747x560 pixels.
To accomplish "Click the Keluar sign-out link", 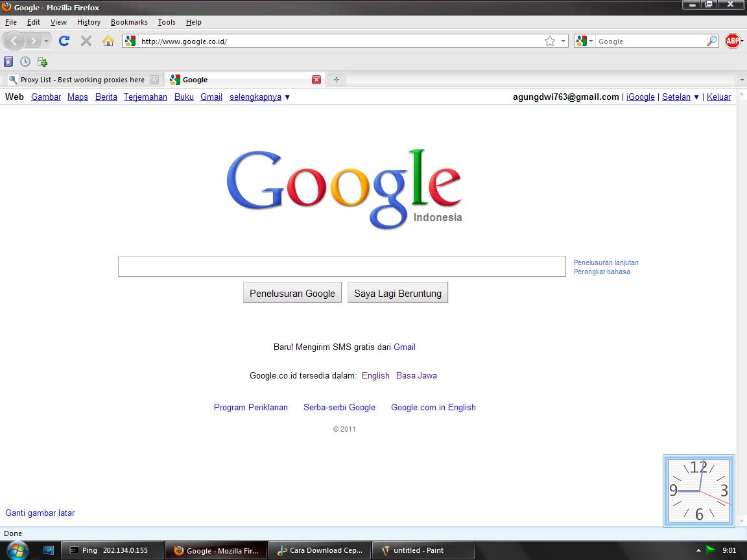I will coord(718,97).
